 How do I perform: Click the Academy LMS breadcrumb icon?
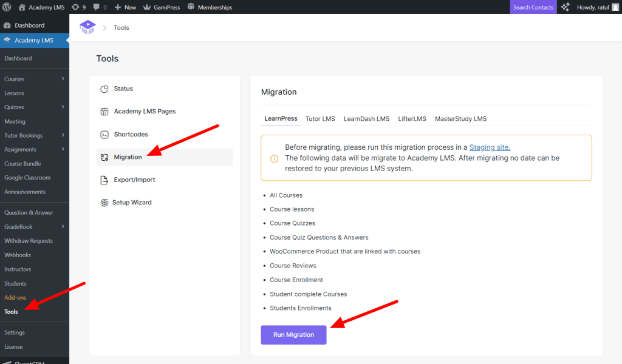[88, 27]
